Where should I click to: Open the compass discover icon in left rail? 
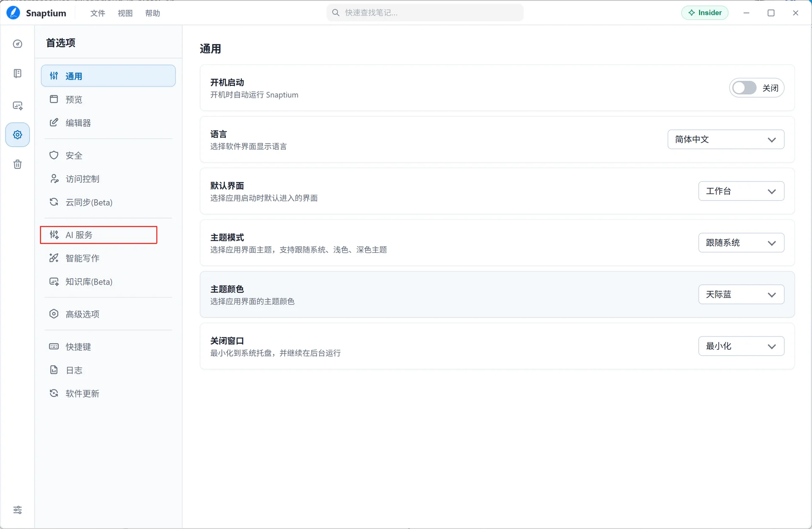coord(17,44)
